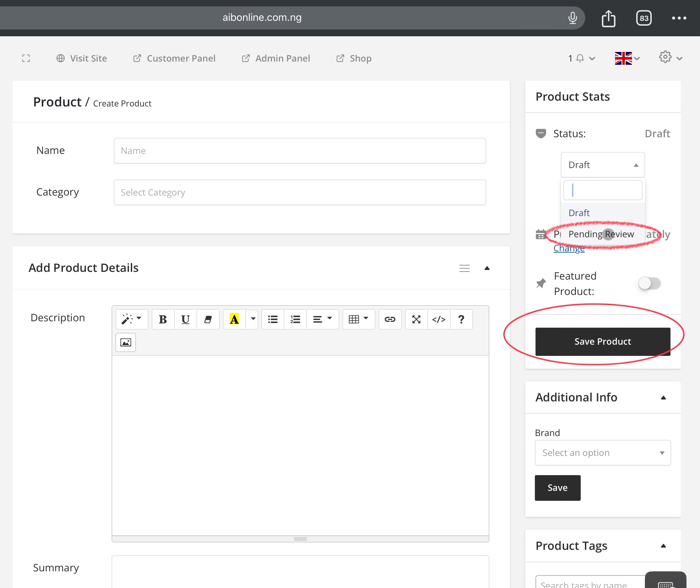Insert an ordered numbered list

tap(295, 319)
